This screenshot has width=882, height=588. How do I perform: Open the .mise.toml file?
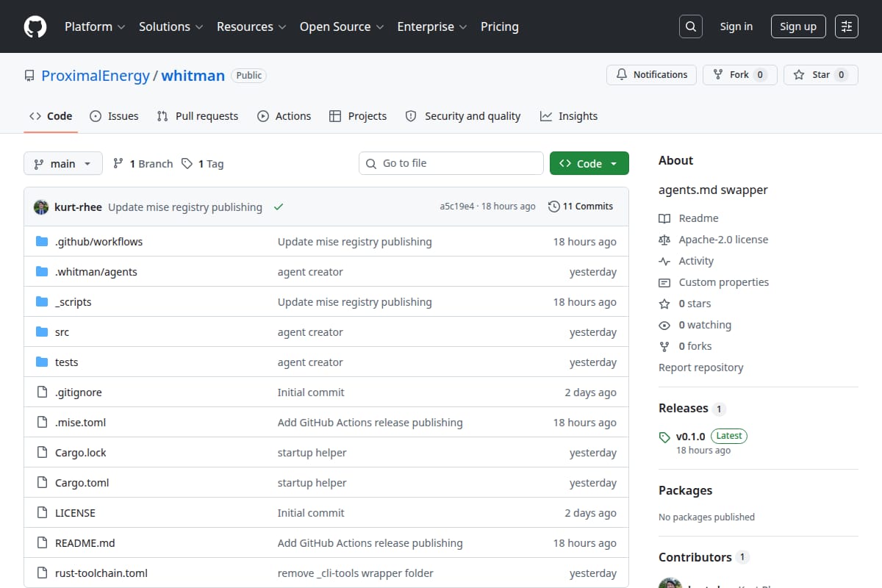[80, 423]
